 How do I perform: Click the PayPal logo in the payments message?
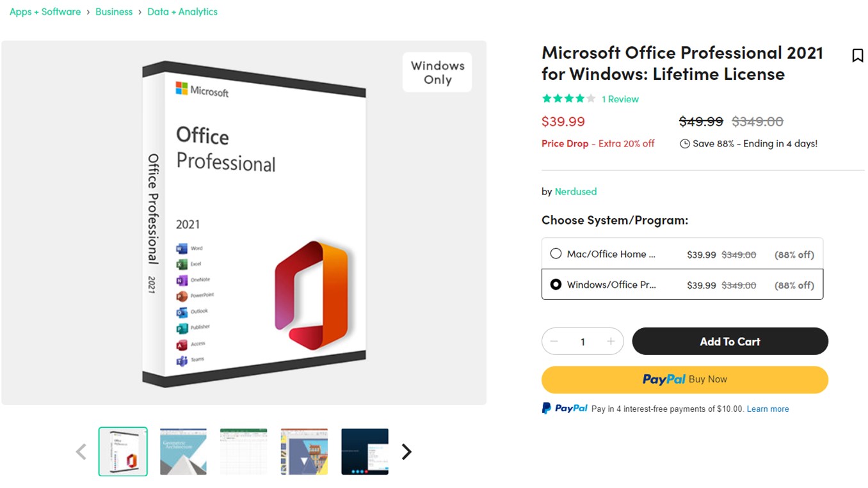565,408
